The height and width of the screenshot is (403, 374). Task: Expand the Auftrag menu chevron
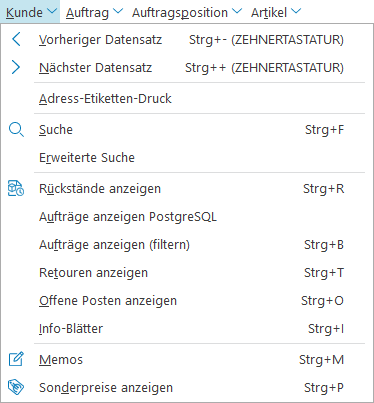click(x=118, y=11)
